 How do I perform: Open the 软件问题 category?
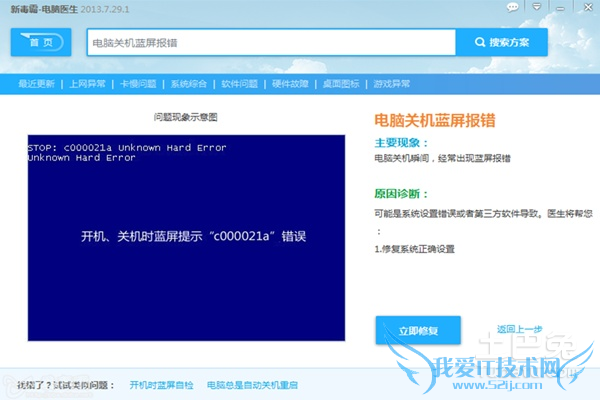(x=240, y=84)
